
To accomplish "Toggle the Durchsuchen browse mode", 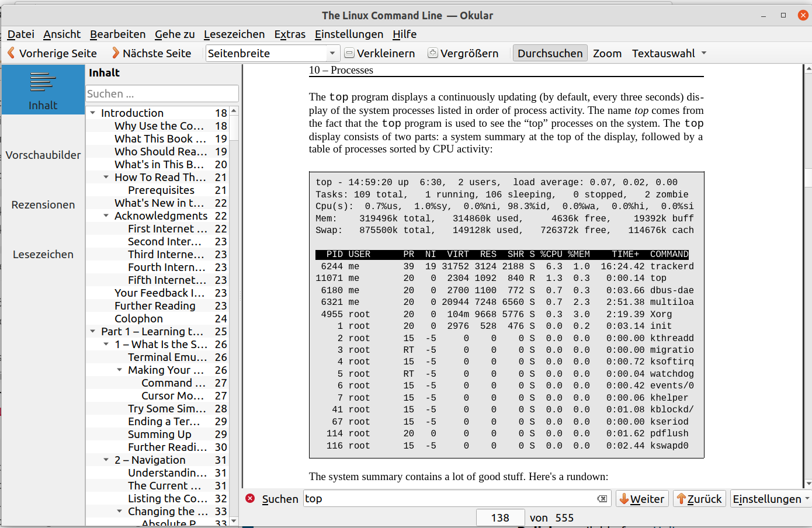I will coord(550,53).
